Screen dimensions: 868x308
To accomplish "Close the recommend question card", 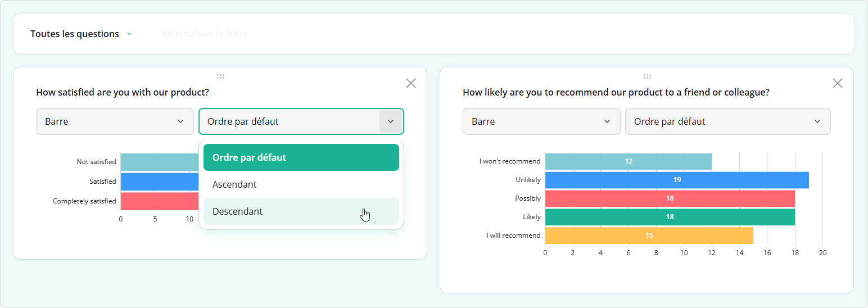I will tap(838, 83).
